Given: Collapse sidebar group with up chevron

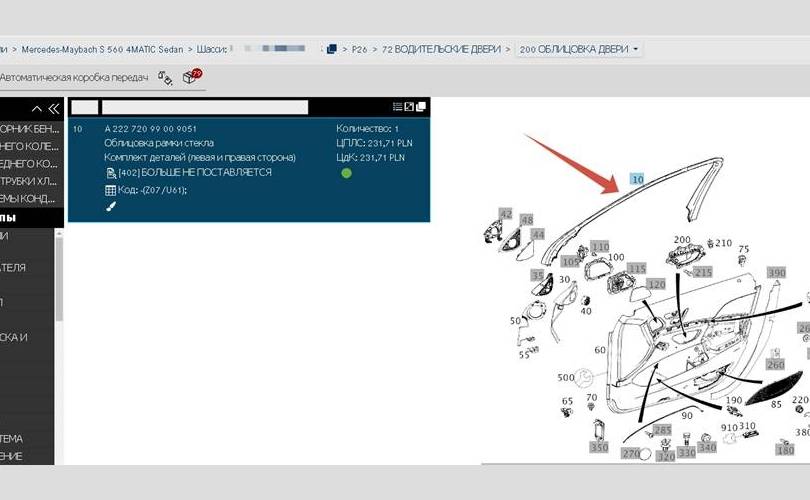Looking at the screenshot, I should click(37, 108).
